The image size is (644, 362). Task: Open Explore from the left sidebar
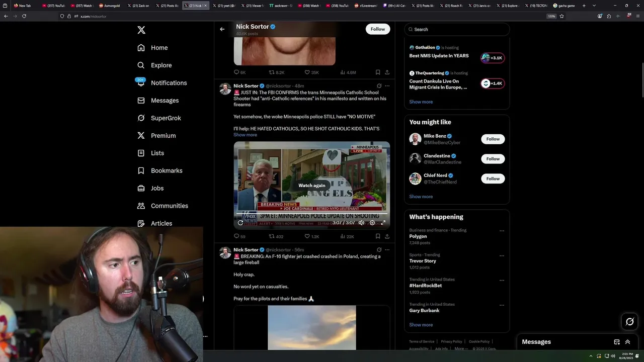pos(154,65)
